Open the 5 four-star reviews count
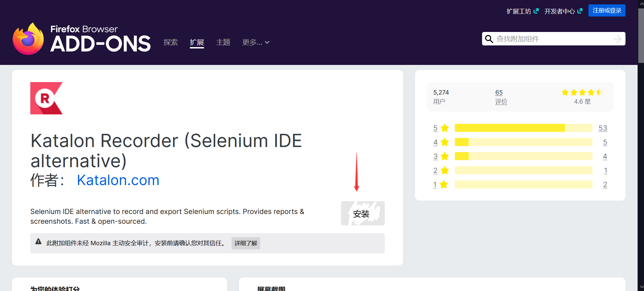Image resolution: width=644 pixels, height=291 pixels. click(605, 142)
